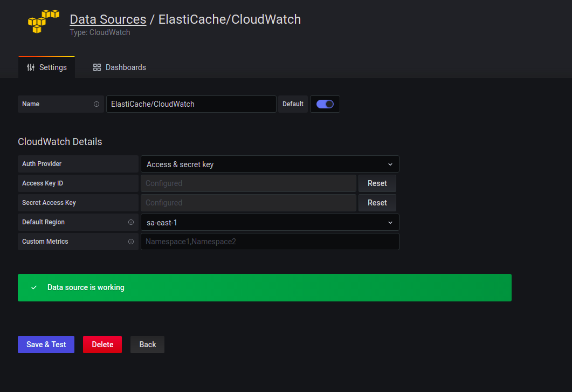Click the Save & Test button
Viewport: 572px width, 392px height.
click(46, 345)
